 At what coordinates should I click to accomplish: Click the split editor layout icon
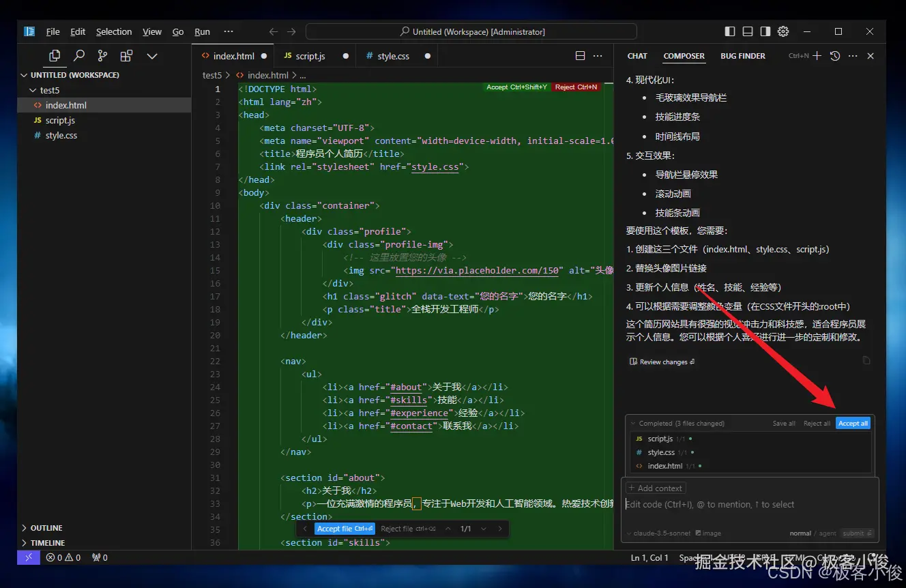point(581,56)
